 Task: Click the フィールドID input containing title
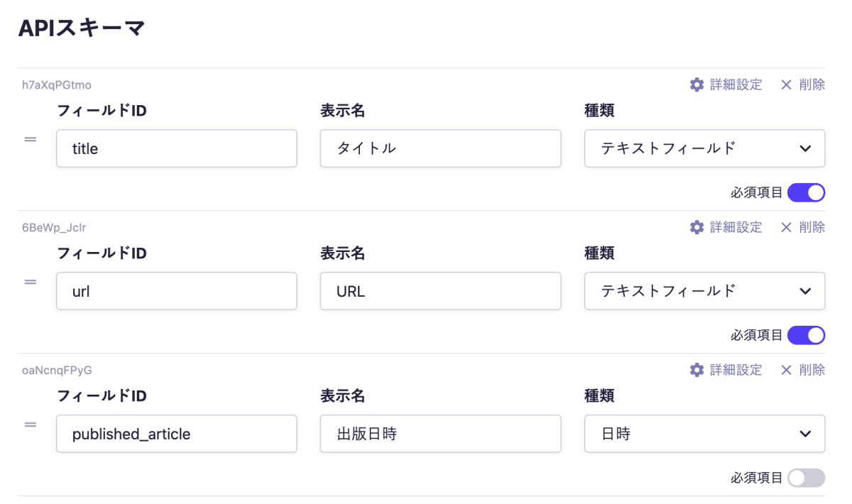tap(176, 148)
